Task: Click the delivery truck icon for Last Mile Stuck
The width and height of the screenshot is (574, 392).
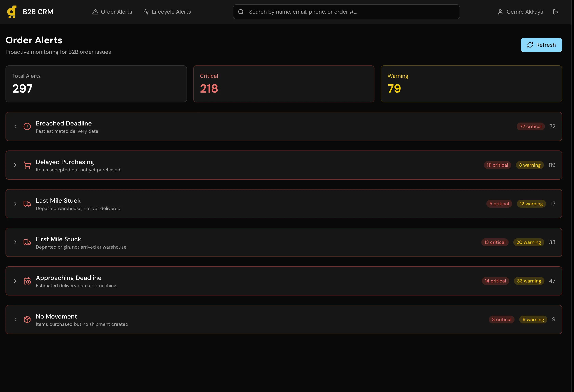Action: tap(27, 203)
